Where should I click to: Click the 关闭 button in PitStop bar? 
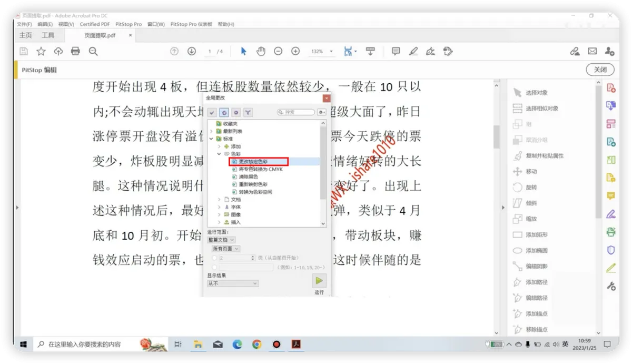click(x=600, y=70)
